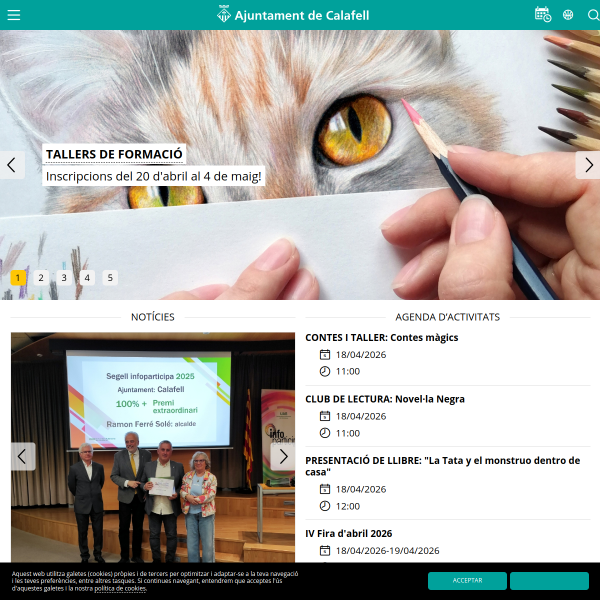Jump to banner slide 4
Screen dimensions: 600x600
87,278
